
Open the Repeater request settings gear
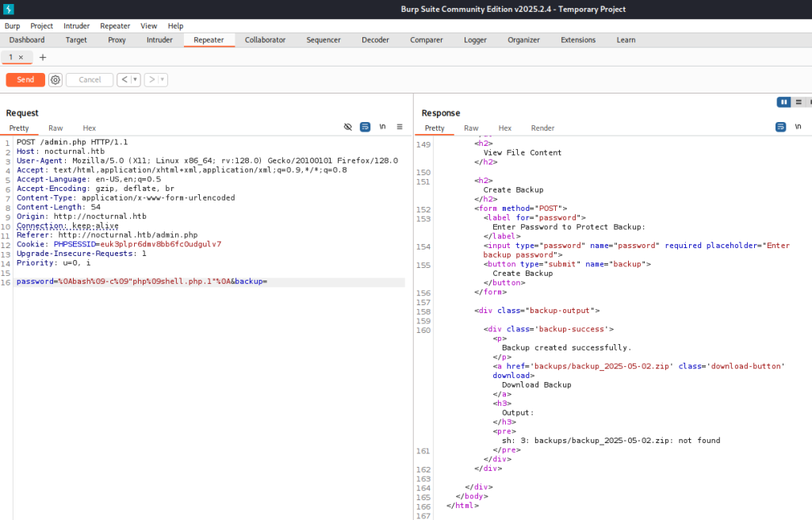pos(56,79)
